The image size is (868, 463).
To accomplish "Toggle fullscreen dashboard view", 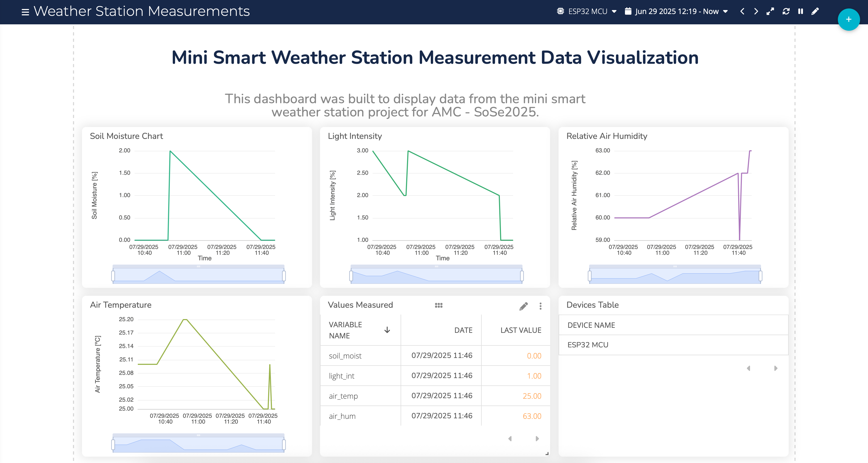I will pos(770,11).
